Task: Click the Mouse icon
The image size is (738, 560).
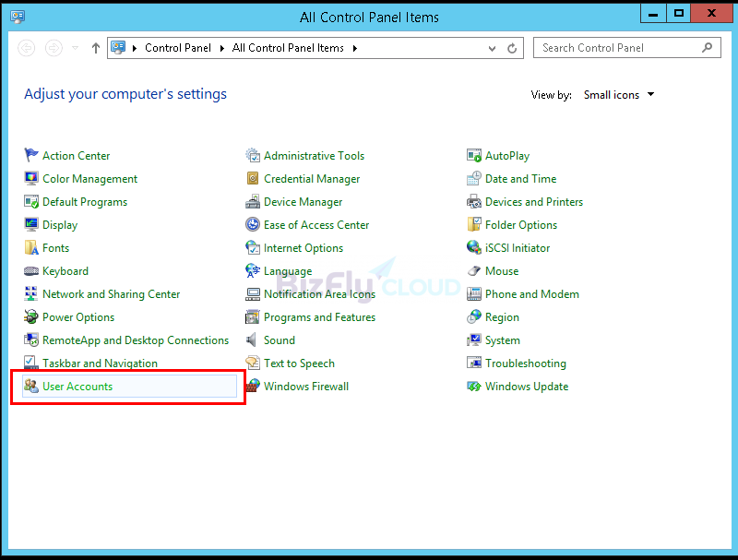Action: [x=474, y=270]
